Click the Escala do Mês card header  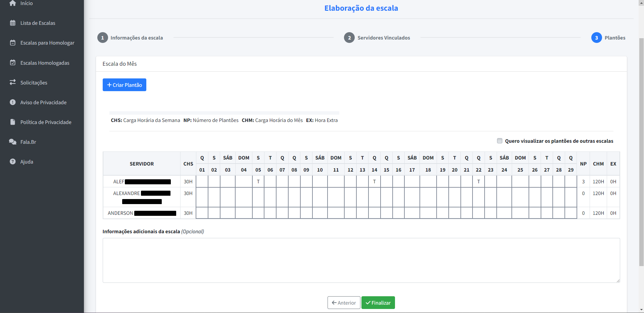361,64
